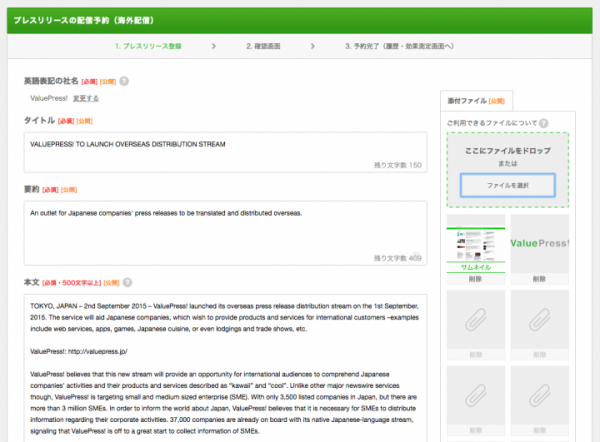
Task: Focus the 要約 summary text area
Action: point(225,233)
